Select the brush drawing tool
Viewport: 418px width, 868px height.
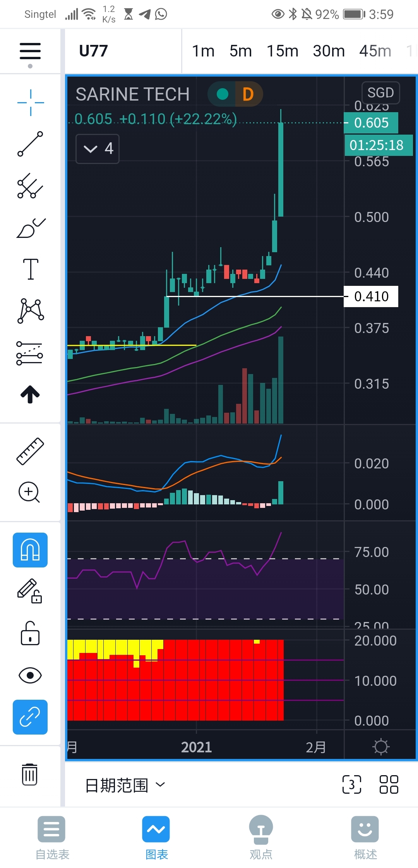pos(31,227)
